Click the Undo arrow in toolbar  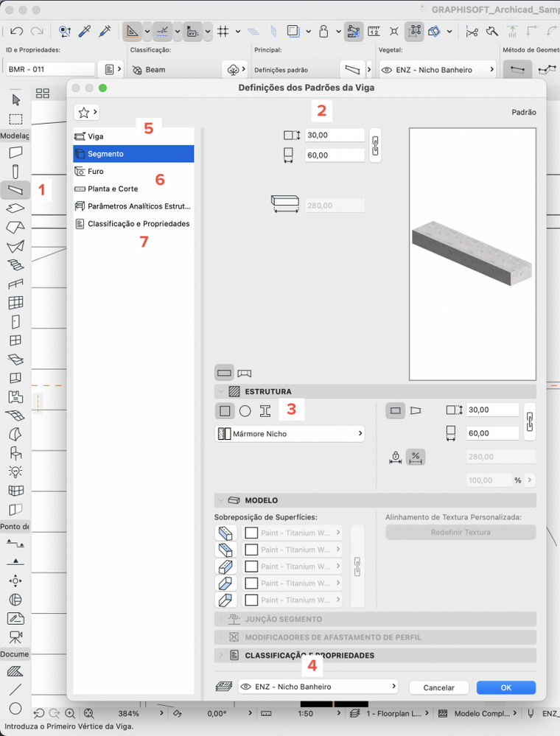(16, 32)
